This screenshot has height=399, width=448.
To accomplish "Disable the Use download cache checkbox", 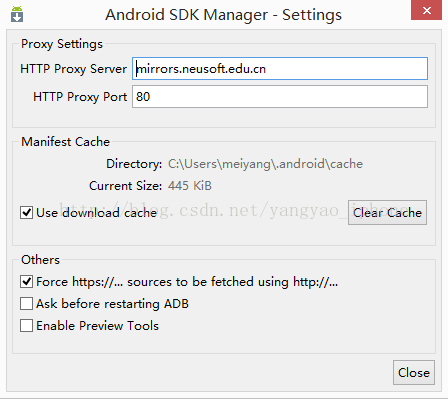I will [26, 212].
